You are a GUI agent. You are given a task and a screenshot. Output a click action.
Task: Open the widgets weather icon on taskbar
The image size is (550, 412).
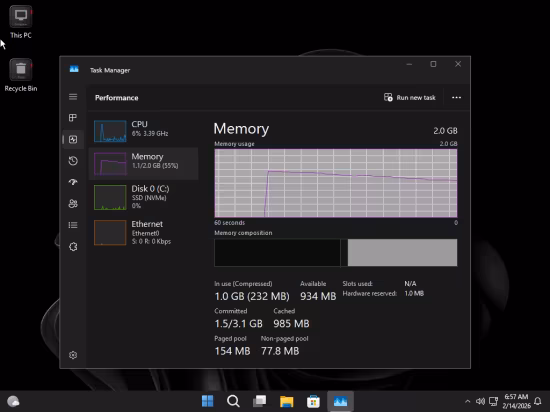pyautogui.click(x=13, y=401)
